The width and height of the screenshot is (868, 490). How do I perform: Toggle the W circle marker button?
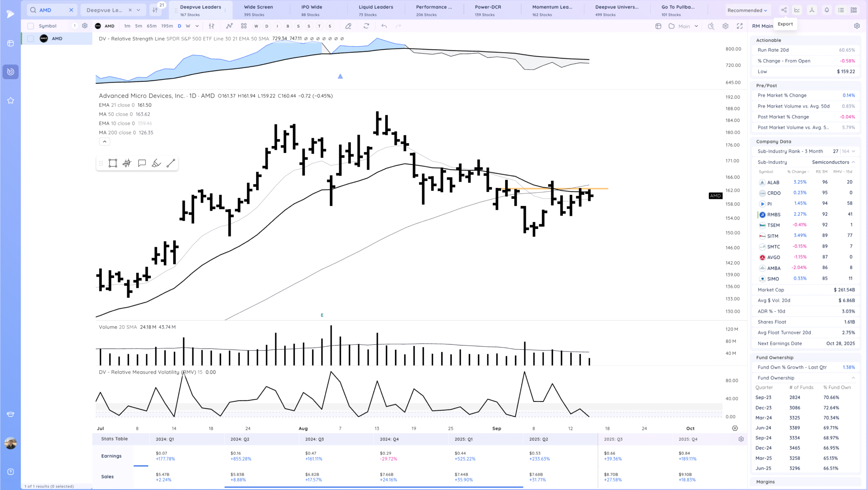pos(256,26)
